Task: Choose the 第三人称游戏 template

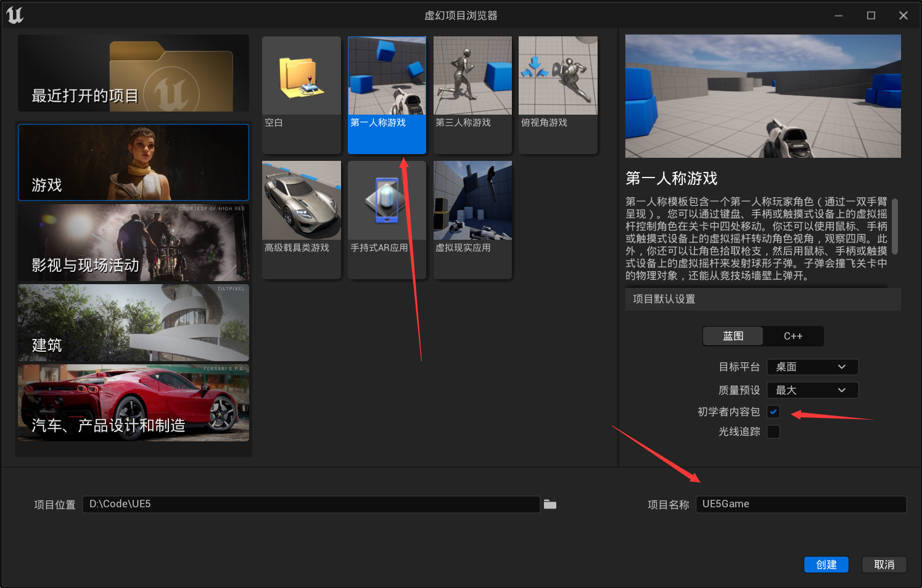Action: tap(472, 95)
